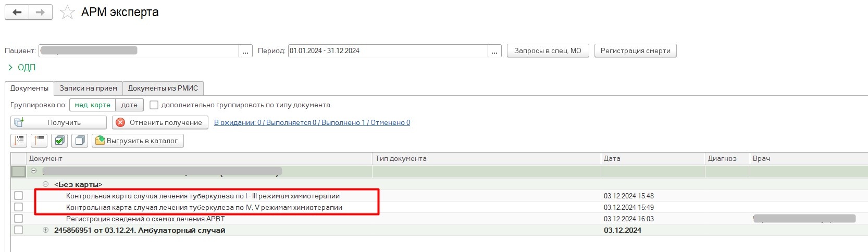Click the check all documents icon
The height and width of the screenshot is (252, 868).
[x=59, y=141]
